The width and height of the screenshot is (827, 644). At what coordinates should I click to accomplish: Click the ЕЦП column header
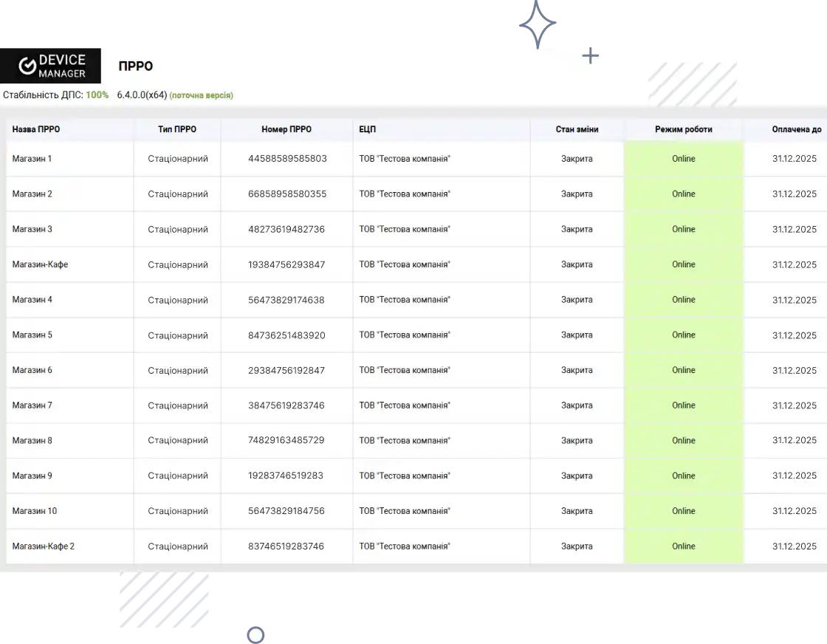[x=368, y=129]
